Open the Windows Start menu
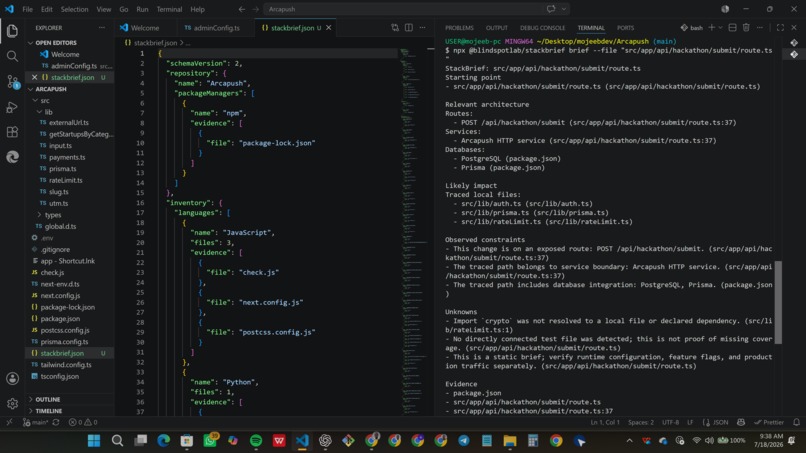806x453 pixels. tap(94, 441)
